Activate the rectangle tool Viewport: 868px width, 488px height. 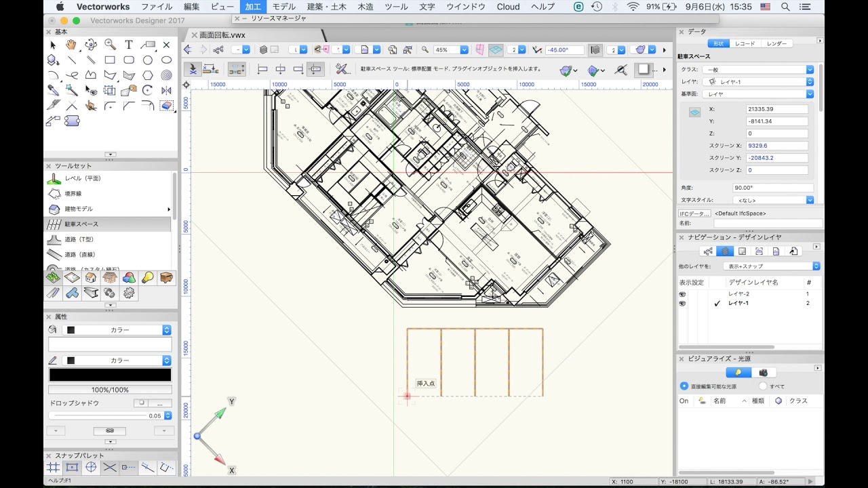click(x=110, y=60)
